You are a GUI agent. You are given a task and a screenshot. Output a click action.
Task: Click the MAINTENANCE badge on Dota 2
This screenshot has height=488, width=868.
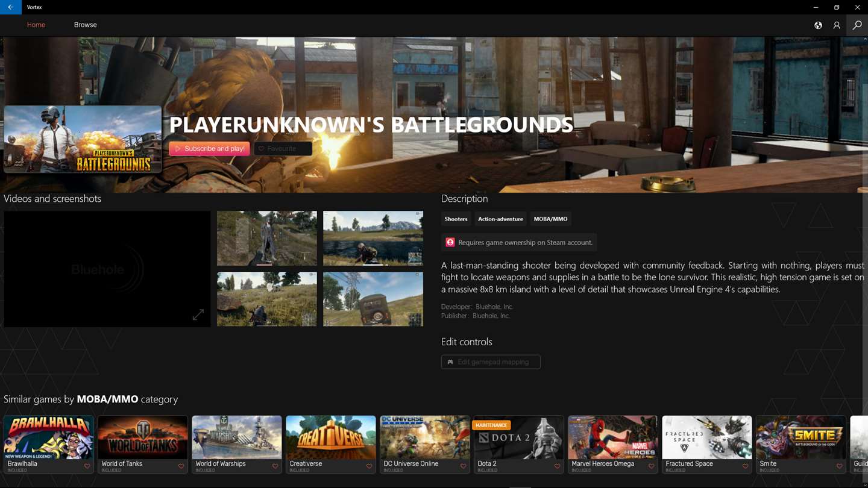click(491, 425)
